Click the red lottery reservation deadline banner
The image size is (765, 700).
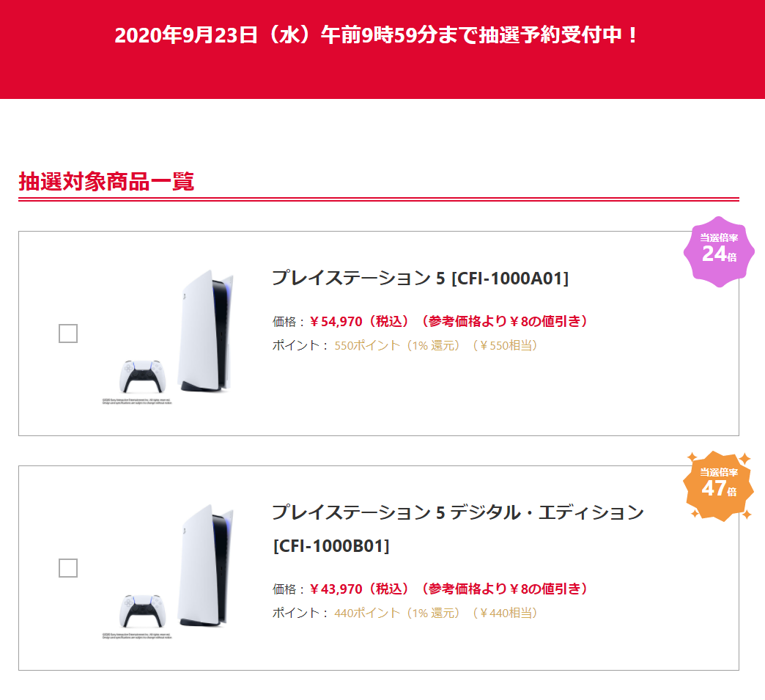382,49
